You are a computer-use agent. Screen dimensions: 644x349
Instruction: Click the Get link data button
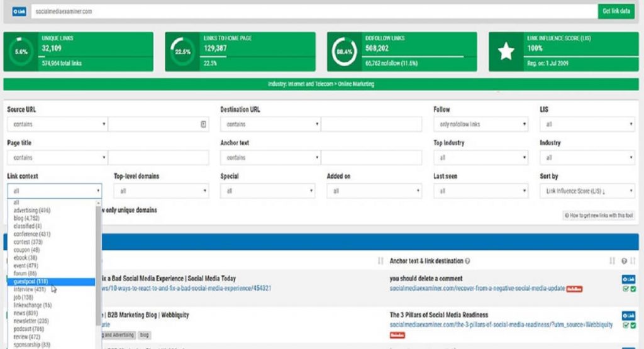616,11
